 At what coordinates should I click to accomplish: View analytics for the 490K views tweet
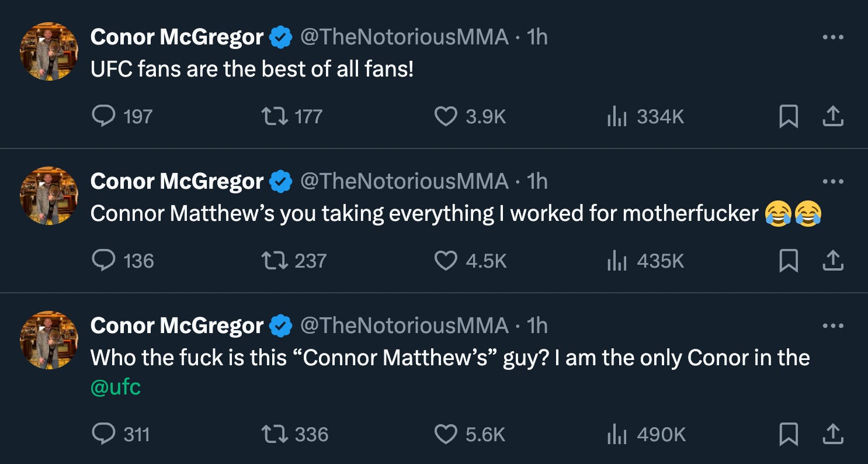click(x=617, y=434)
